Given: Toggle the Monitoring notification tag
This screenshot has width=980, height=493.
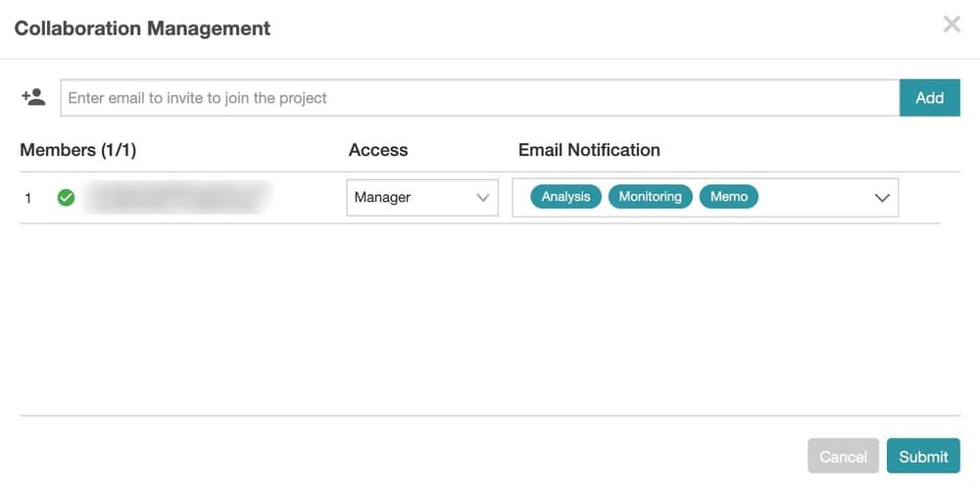Looking at the screenshot, I should point(650,197).
